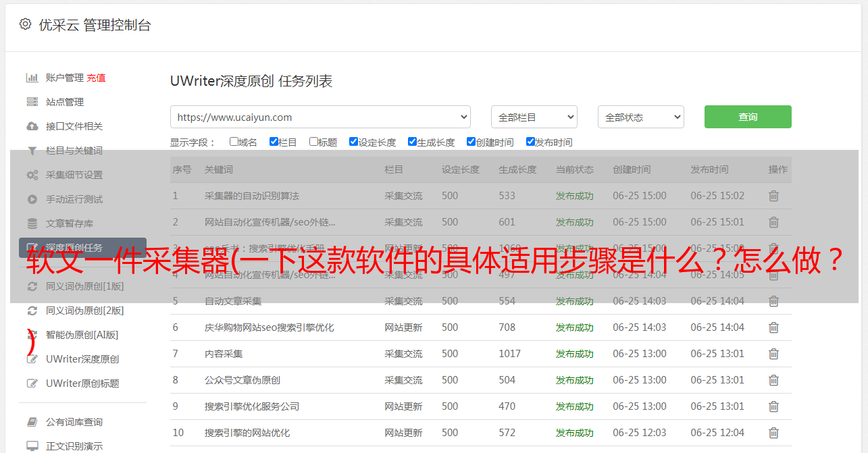Image resolution: width=868 pixels, height=453 pixels.
Task: Delete task 采集器的自动识别算法 with trash icon
Action: tap(773, 196)
